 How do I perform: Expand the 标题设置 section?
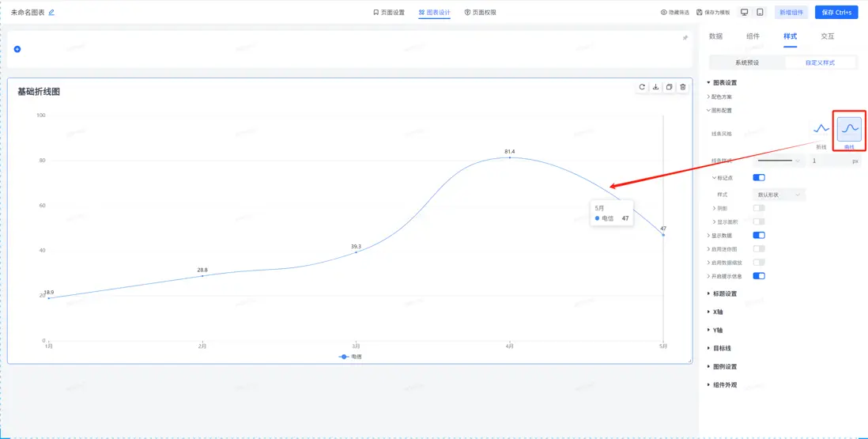pos(725,293)
